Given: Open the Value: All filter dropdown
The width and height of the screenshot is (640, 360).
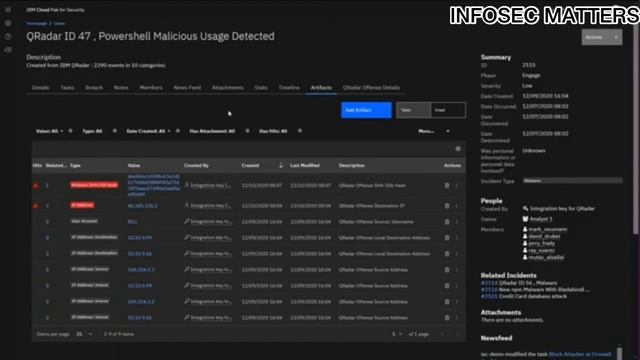Looking at the screenshot, I should click(x=49, y=131).
